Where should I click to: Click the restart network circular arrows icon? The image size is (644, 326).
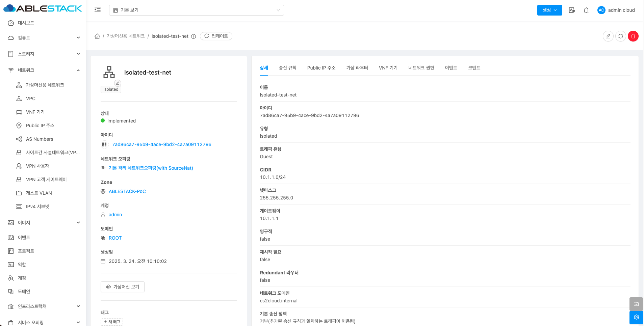tap(620, 36)
